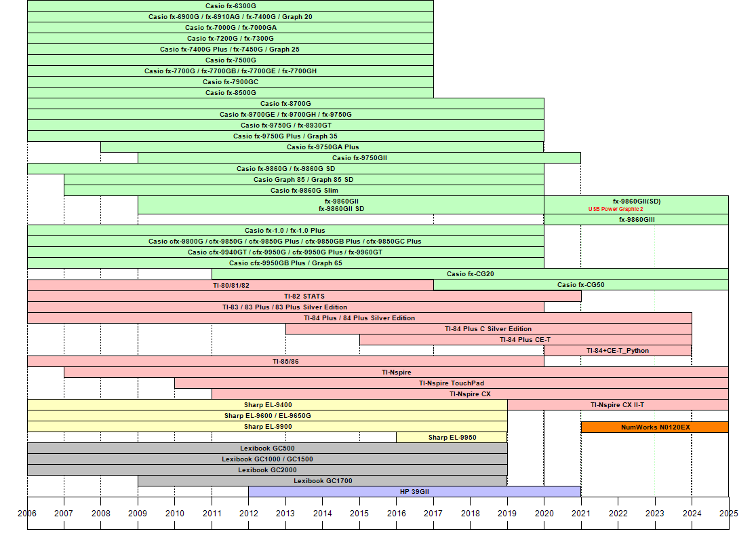Viewport: 756px width, 536px height.
Task: Select the Lexibook GC500 bar
Action: pyautogui.click(x=268, y=448)
